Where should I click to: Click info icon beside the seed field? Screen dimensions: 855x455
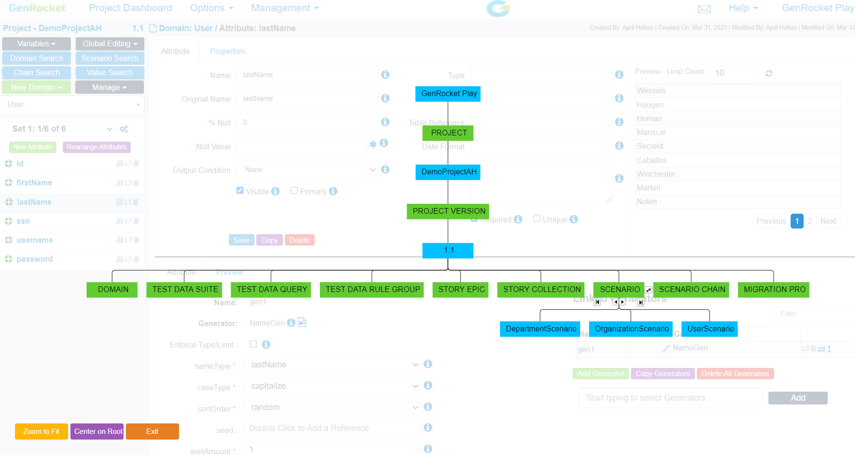click(x=428, y=427)
